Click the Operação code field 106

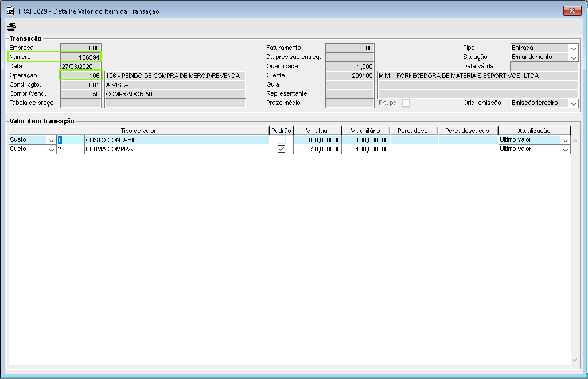[x=81, y=76]
